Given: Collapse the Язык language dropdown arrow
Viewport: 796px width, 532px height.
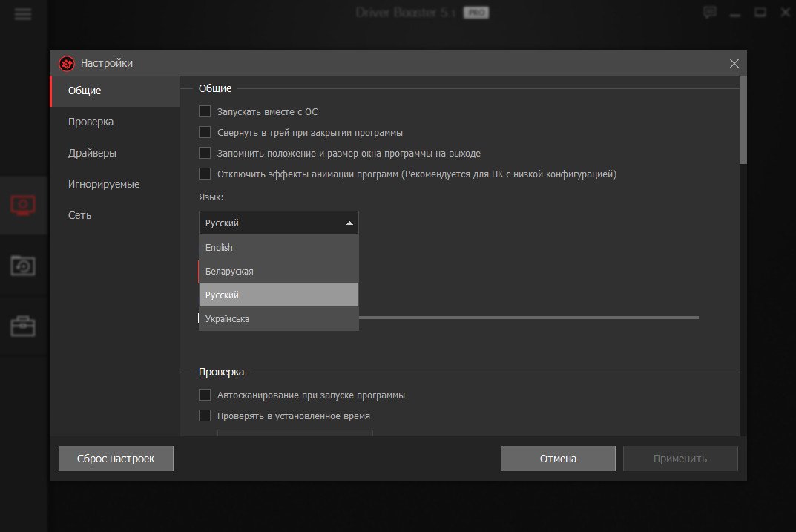Looking at the screenshot, I should pyautogui.click(x=349, y=223).
